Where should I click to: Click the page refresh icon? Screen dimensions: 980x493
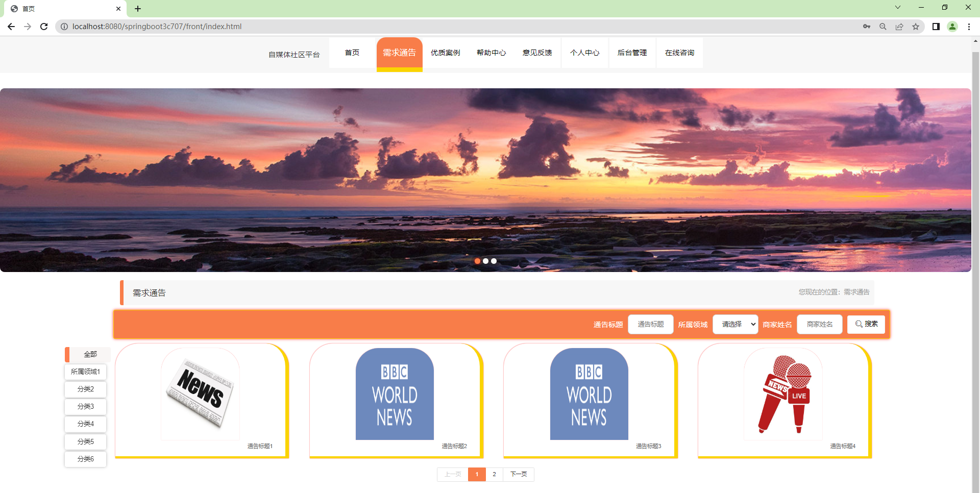43,26
